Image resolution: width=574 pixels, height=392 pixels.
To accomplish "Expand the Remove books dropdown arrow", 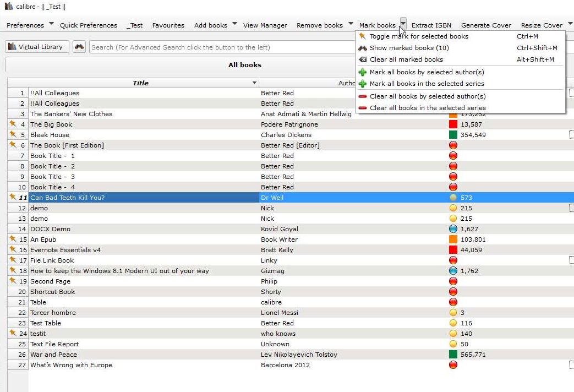I will click(x=351, y=24).
